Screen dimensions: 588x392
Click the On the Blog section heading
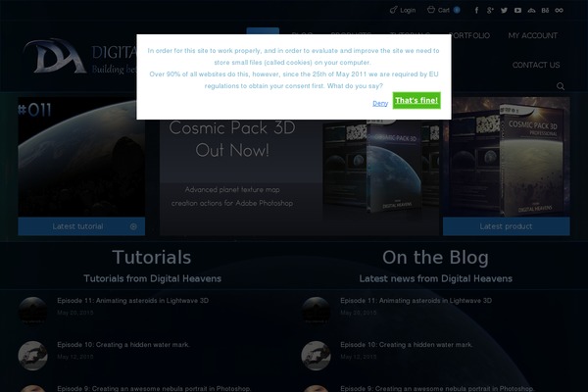[x=435, y=258]
